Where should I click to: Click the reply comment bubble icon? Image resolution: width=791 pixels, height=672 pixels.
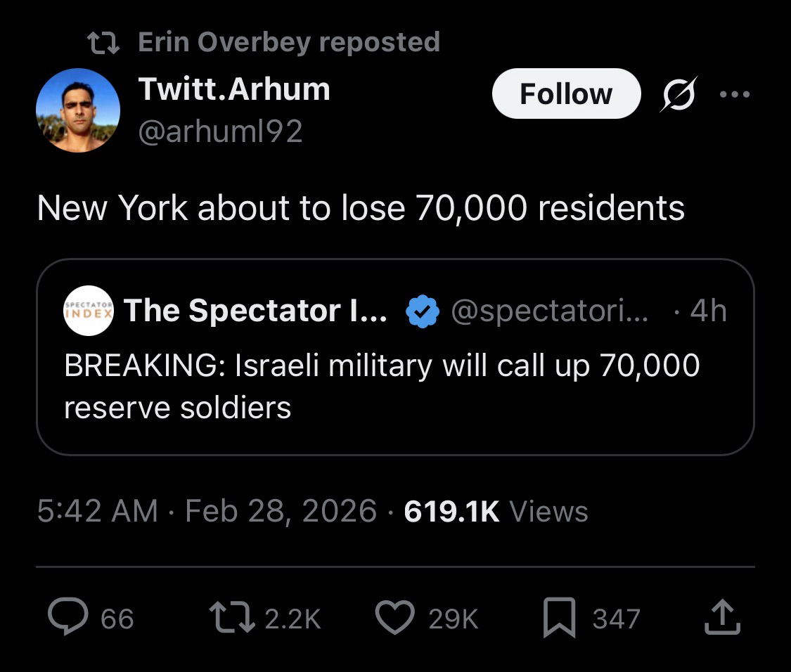(x=68, y=618)
